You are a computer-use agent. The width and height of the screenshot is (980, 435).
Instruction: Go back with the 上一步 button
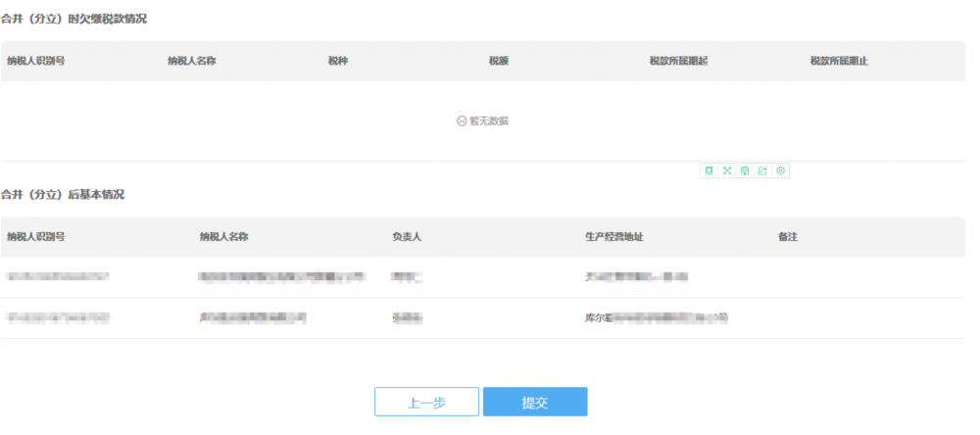pos(426,402)
